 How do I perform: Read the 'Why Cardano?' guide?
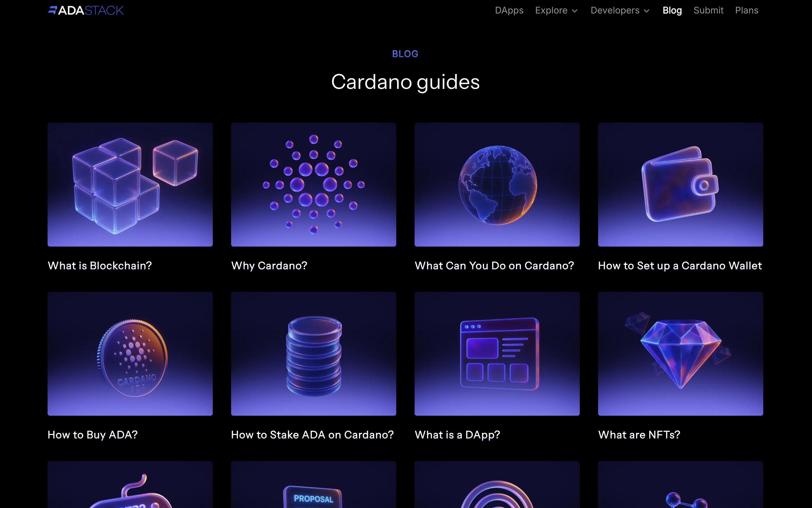click(x=269, y=266)
